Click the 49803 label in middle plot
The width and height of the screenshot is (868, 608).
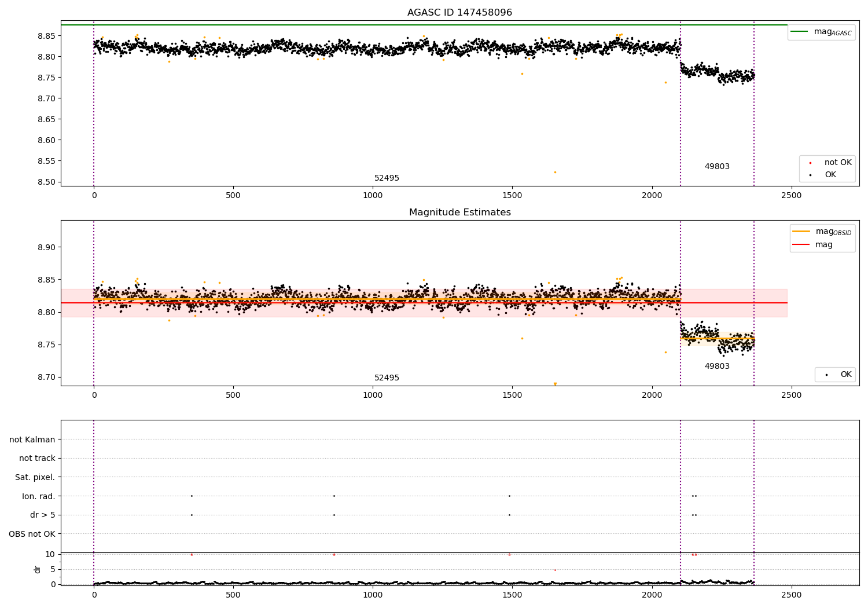click(717, 367)
